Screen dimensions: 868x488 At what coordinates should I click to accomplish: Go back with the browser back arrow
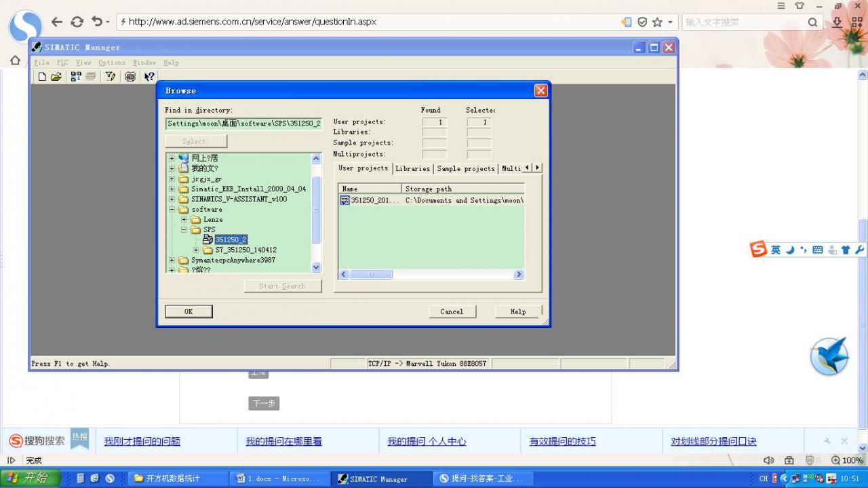[57, 22]
